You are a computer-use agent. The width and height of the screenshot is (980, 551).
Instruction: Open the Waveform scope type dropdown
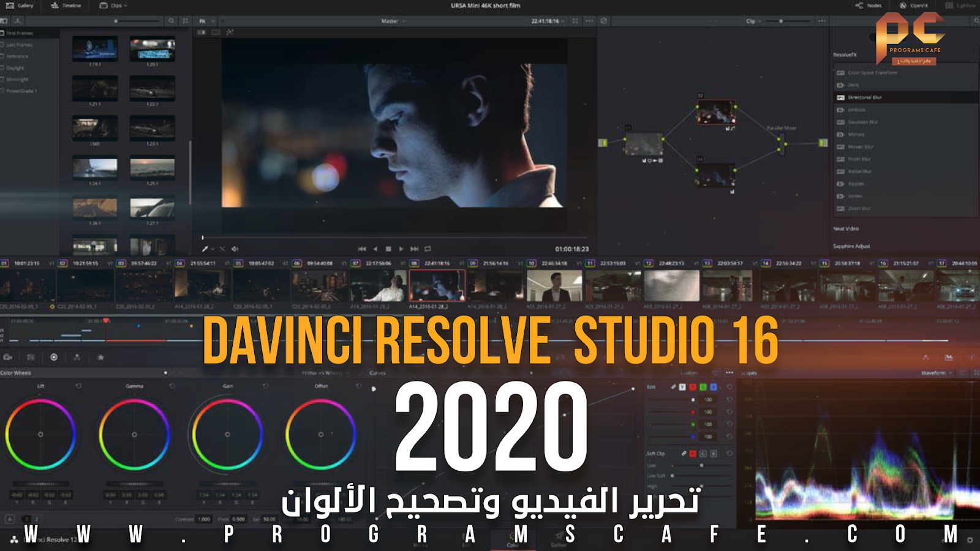pos(937,373)
